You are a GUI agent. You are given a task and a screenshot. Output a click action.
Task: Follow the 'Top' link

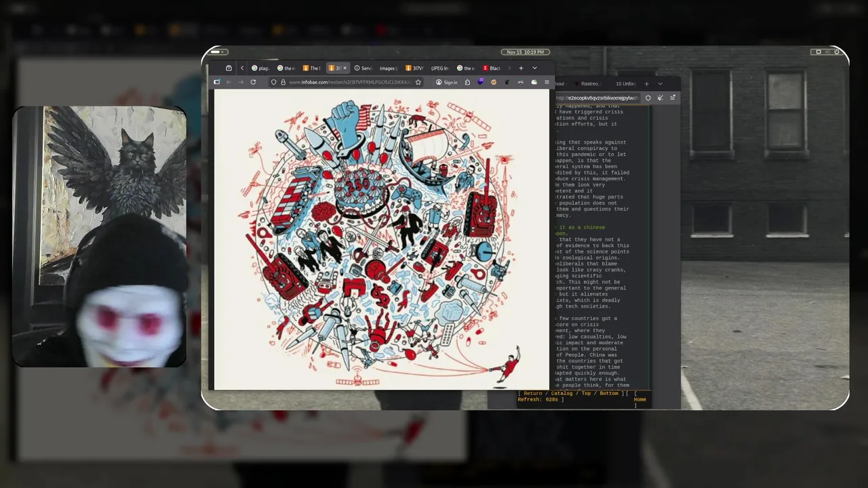(x=586, y=393)
